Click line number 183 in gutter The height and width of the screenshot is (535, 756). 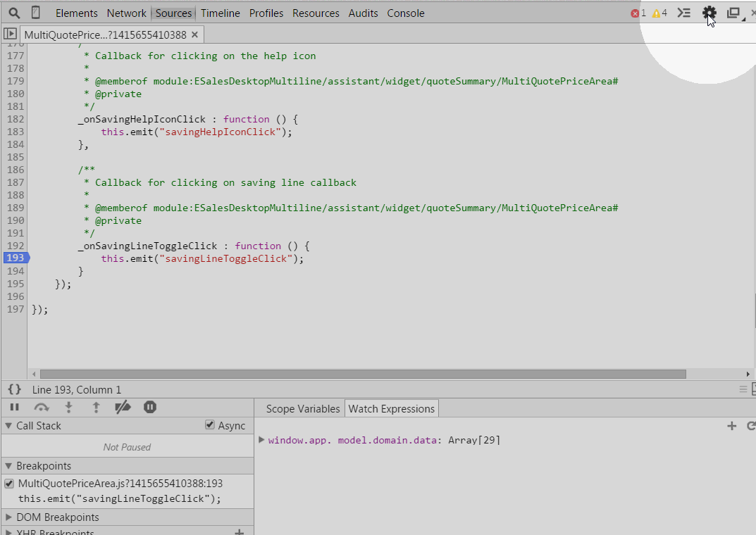16,132
